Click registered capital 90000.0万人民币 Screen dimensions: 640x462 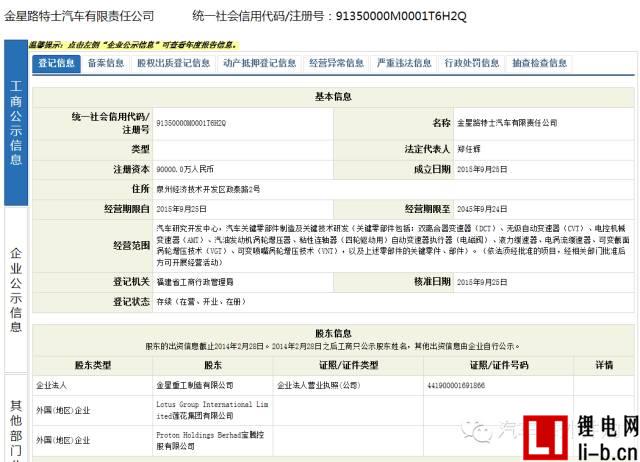185,169
